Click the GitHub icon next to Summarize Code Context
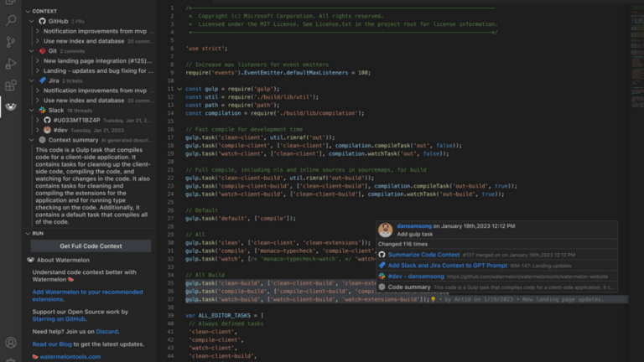644x362 pixels. (x=382, y=255)
